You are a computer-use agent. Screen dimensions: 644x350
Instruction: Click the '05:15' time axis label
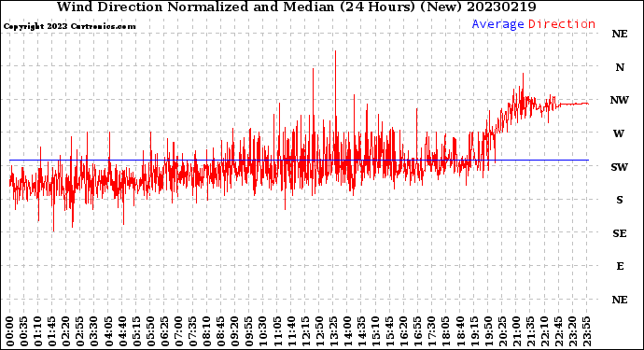pos(136,331)
